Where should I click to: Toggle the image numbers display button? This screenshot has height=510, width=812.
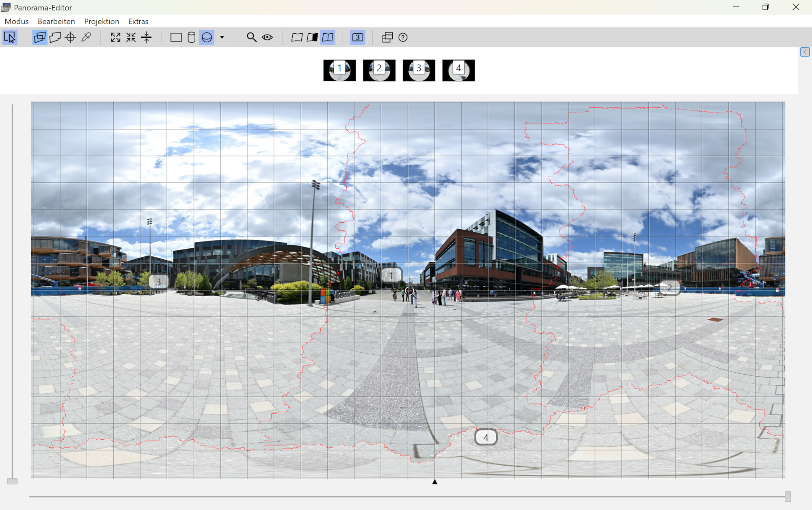(357, 37)
